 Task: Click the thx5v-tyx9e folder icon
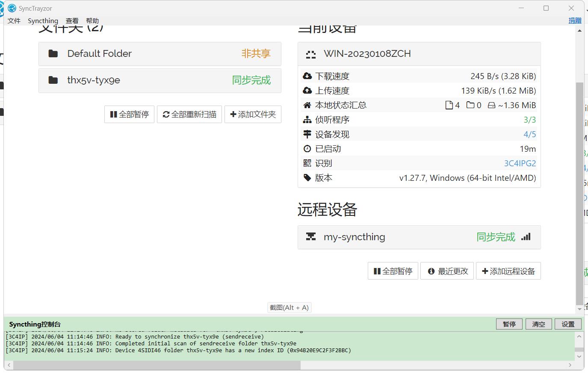tap(53, 80)
